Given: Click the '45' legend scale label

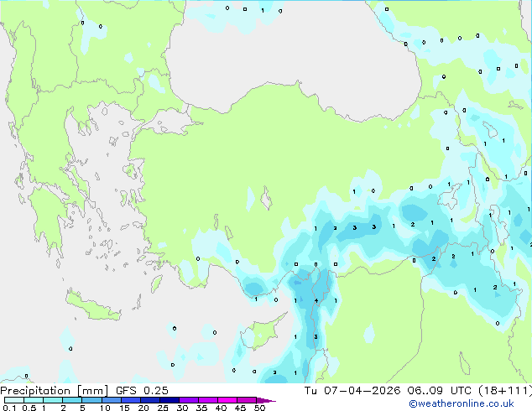Looking at the screenshot, I should pos(240,408).
